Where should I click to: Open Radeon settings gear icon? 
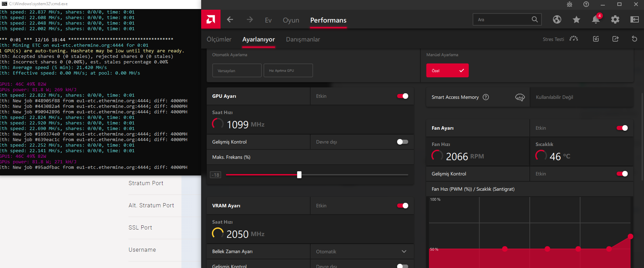point(615,19)
